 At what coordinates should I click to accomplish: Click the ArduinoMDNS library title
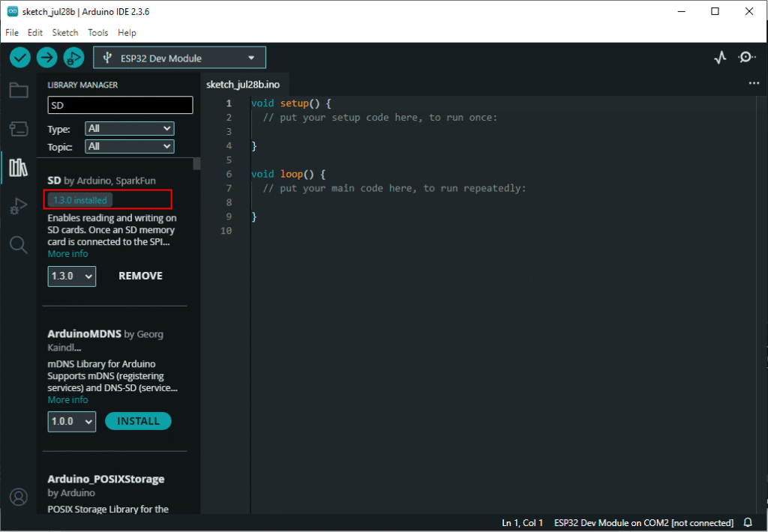(x=84, y=333)
